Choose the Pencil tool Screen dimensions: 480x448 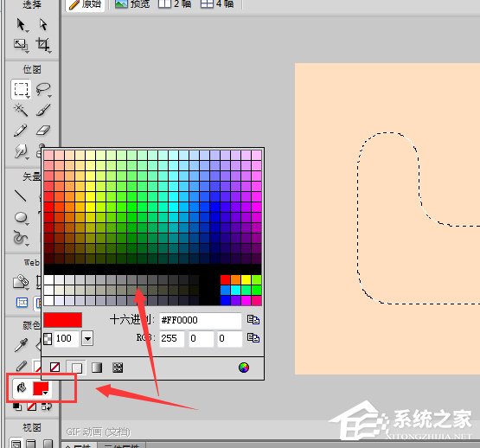(x=20, y=131)
